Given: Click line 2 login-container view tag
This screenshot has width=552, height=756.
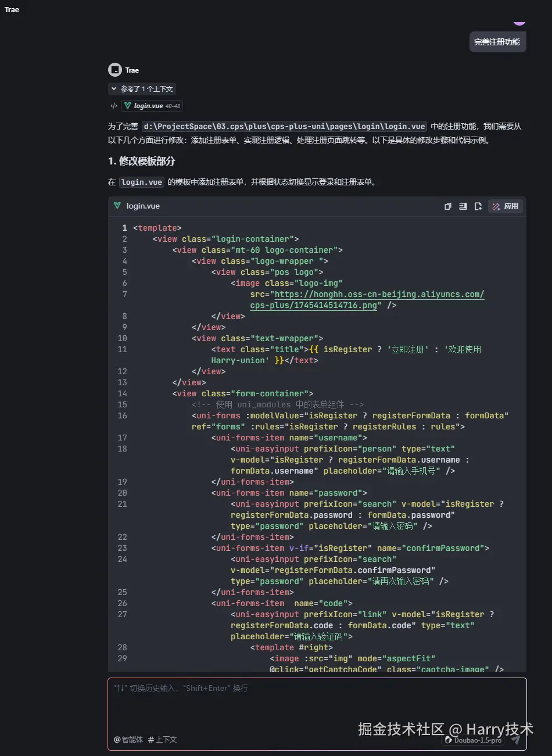Looking at the screenshot, I should (x=226, y=239).
